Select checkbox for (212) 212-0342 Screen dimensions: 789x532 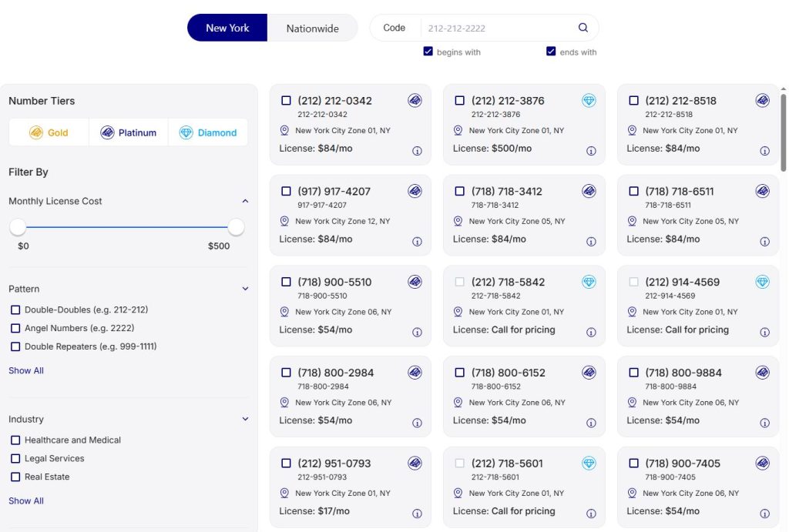(x=286, y=101)
